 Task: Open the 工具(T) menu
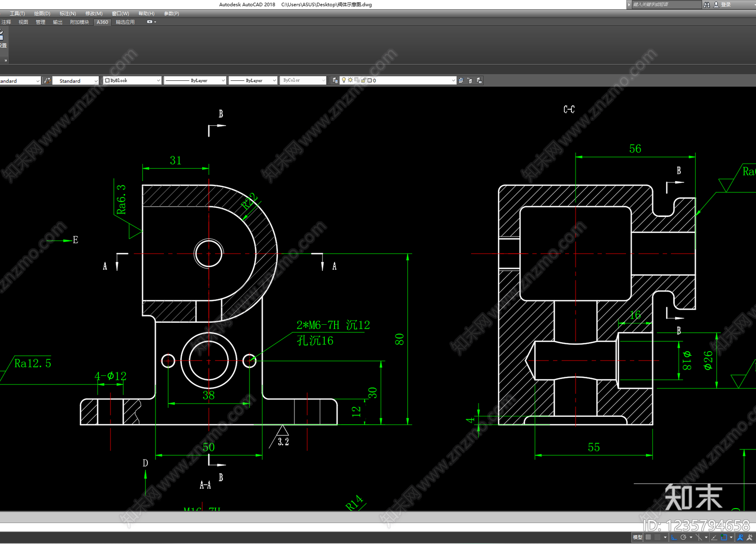click(x=17, y=13)
